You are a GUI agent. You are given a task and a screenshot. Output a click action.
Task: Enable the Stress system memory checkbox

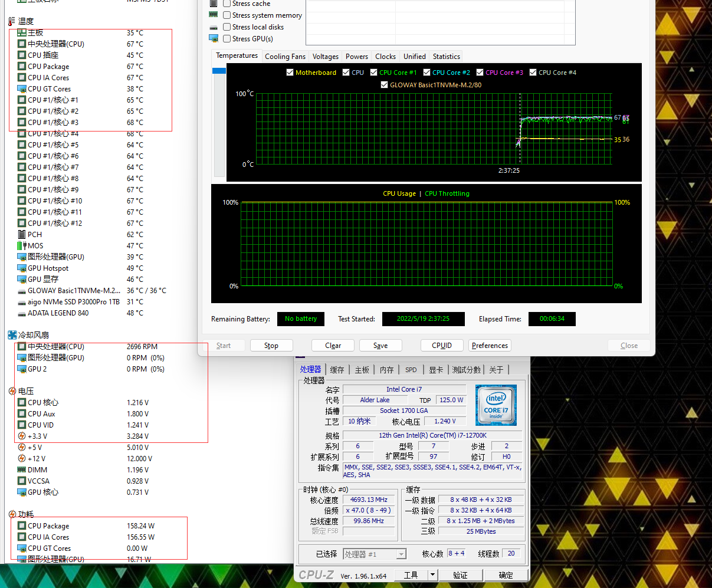click(x=227, y=15)
